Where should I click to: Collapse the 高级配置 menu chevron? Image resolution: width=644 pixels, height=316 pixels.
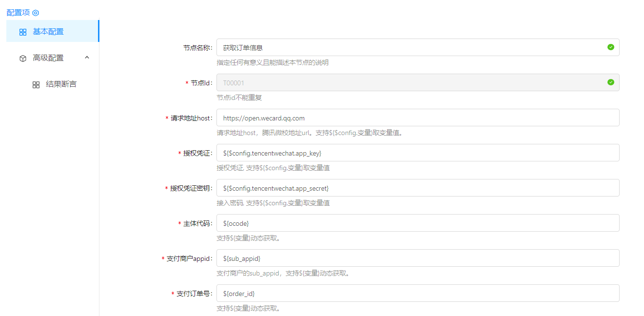87,58
